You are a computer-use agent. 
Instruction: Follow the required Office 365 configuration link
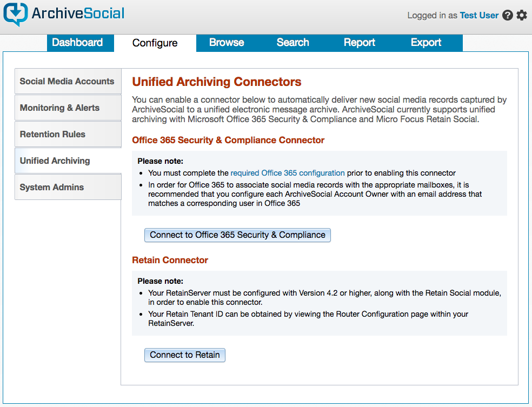click(x=288, y=173)
